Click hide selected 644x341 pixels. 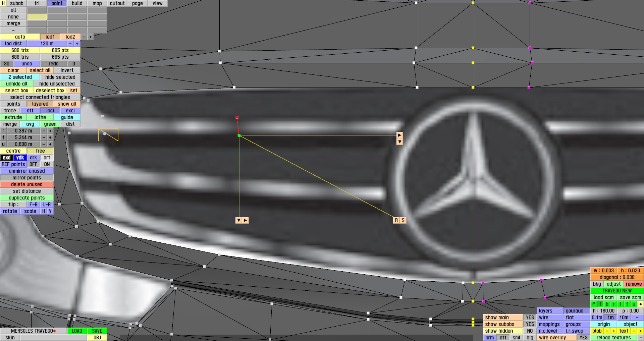[60, 77]
